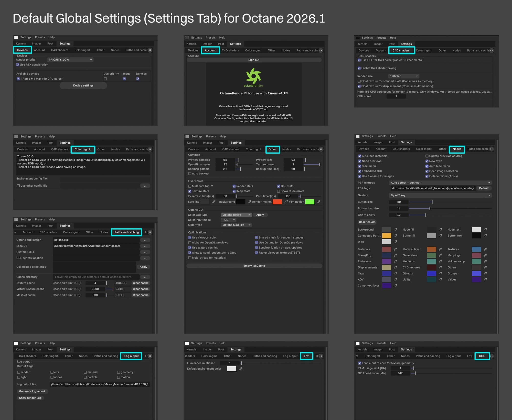512x420 pixels.
Task: Open the Render priority dropdown
Action: point(70,60)
